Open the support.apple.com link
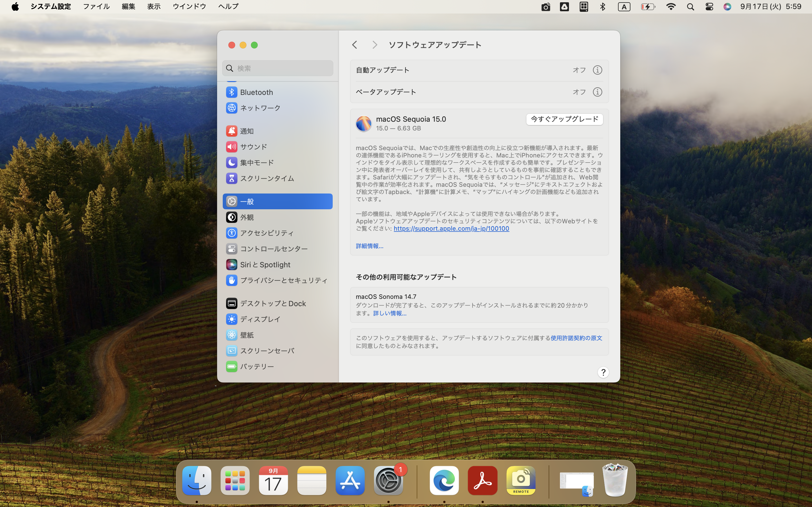The height and width of the screenshot is (507, 812). (x=451, y=228)
